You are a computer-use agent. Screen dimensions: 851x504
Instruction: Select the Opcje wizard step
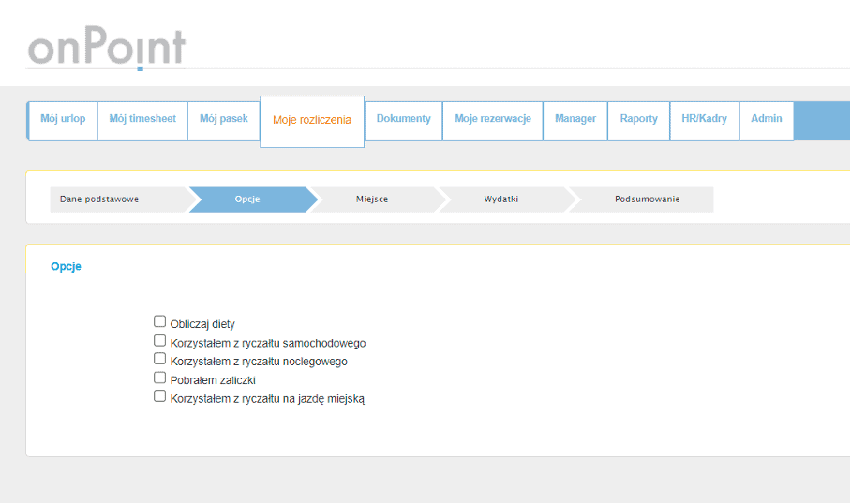(247, 200)
